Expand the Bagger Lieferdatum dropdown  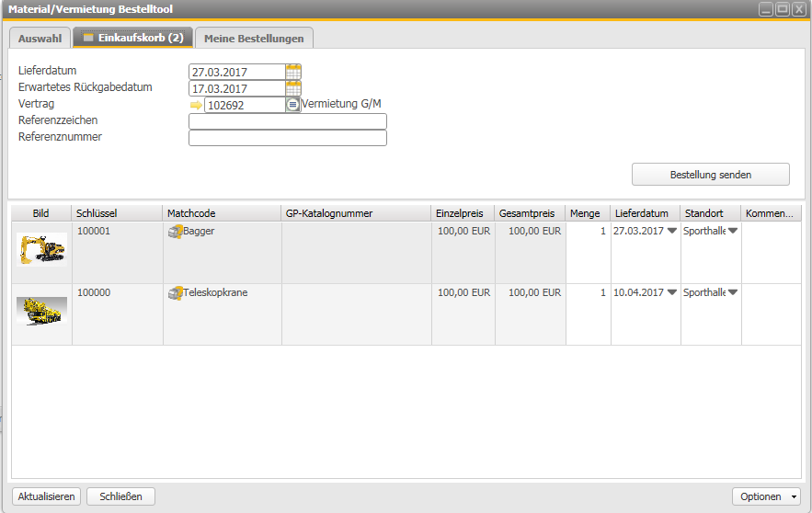point(672,232)
